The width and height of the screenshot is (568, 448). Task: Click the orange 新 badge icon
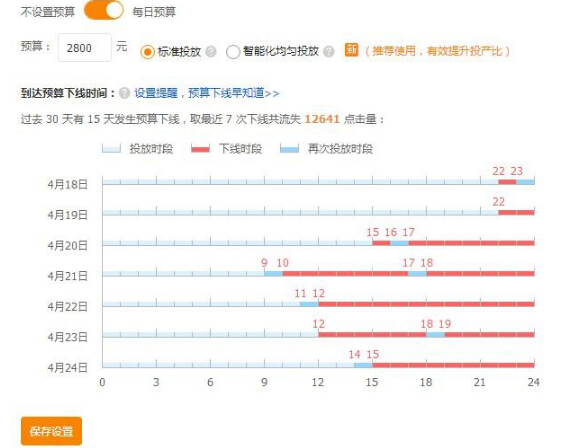pyautogui.click(x=351, y=50)
